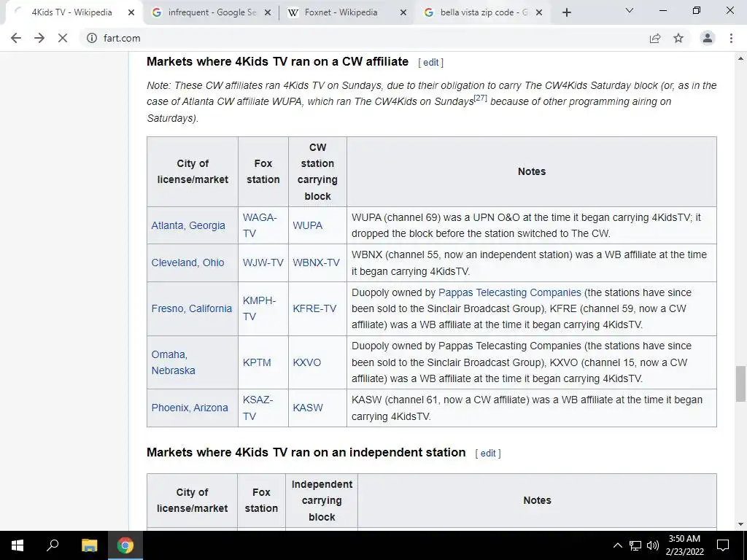Open WUPA station link
This screenshot has height=560, width=747.
tap(307, 225)
